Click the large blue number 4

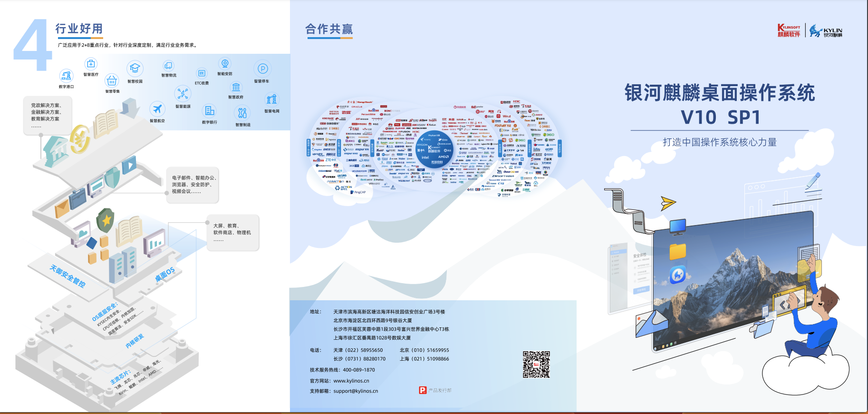32,45
